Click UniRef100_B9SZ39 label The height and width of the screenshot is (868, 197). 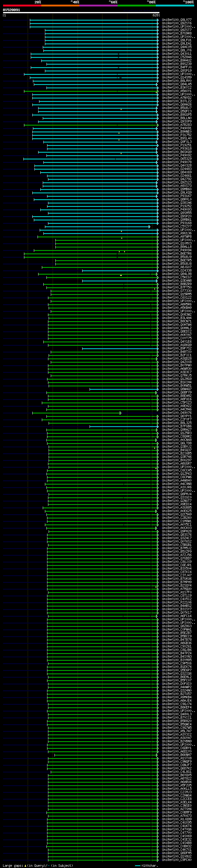pyautogui.click(x=177, y=64)
